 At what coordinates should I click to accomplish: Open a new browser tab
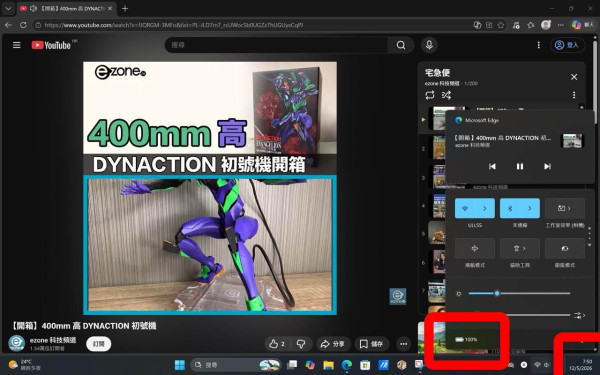[x=125, y=8]
